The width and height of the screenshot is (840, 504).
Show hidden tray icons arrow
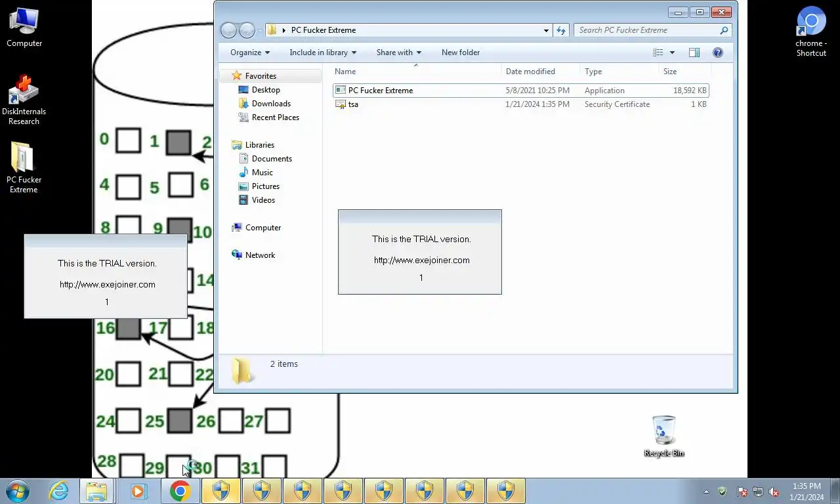706,492
